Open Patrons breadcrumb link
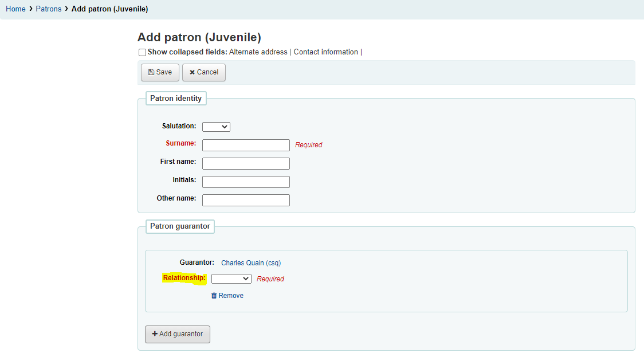Screen dimensions: 644x357 (49, 9)
